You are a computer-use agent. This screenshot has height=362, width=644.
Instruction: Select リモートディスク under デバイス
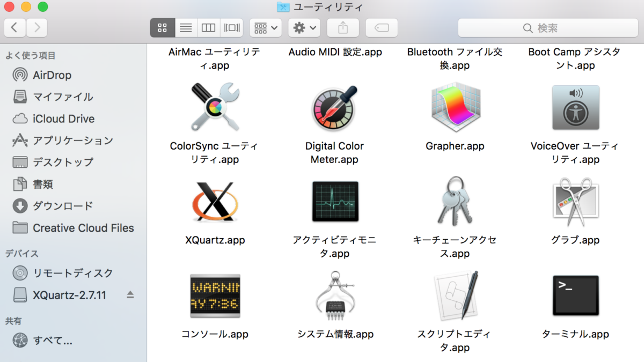coord(74,273)
